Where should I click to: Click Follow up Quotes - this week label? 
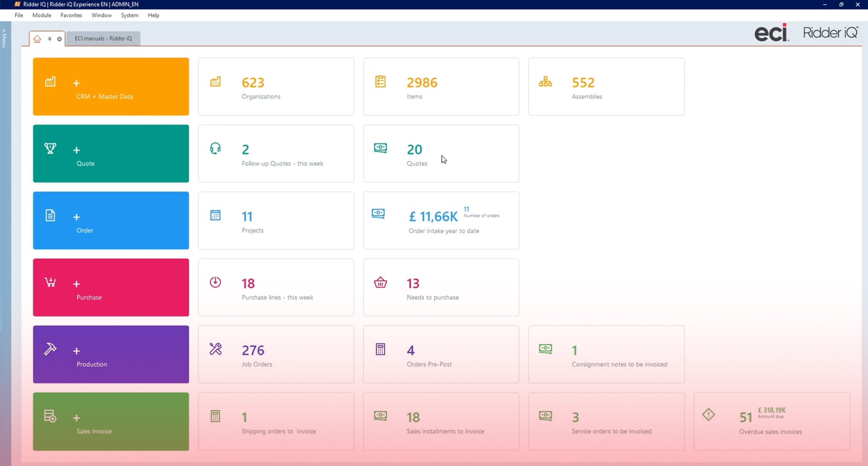(283, 163)
